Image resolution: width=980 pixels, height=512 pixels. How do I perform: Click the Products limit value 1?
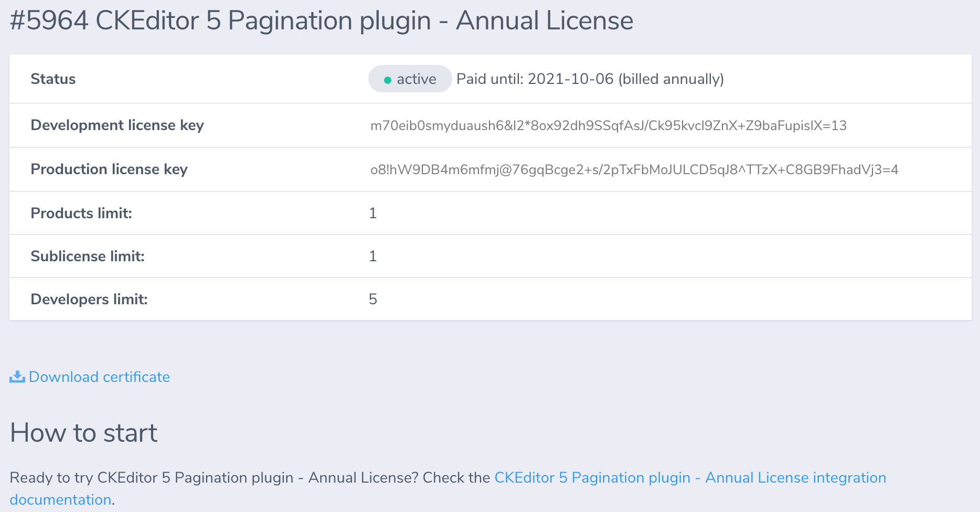(x=372, y=213)
